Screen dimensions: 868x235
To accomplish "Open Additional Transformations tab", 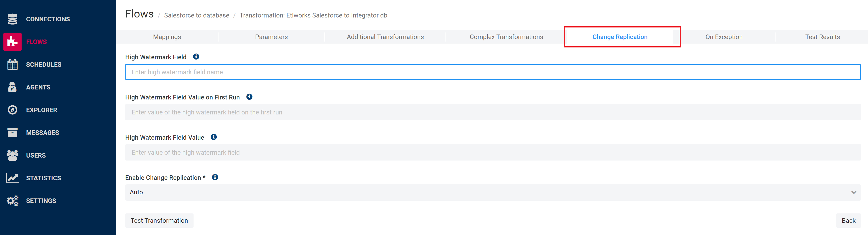I will point(385,37).
